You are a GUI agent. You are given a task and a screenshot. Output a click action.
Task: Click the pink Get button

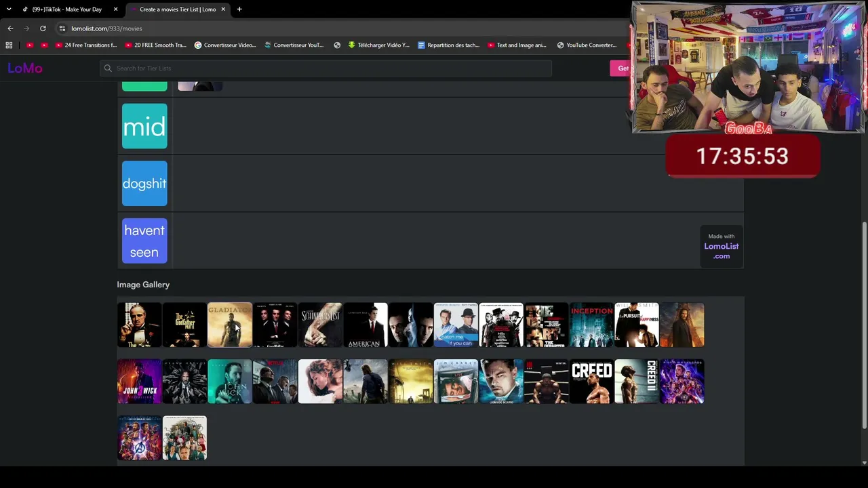pyautogui.click(x=621, y=68)
